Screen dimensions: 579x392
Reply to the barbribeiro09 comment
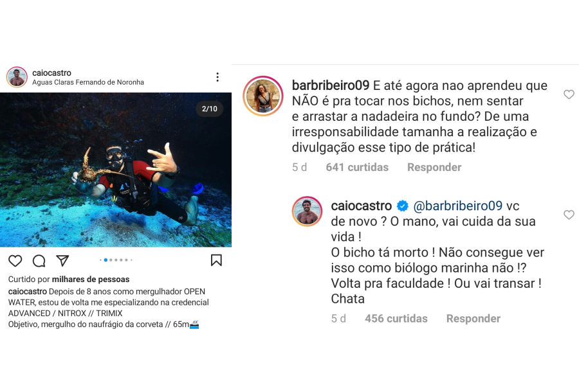tap(434, 167)
